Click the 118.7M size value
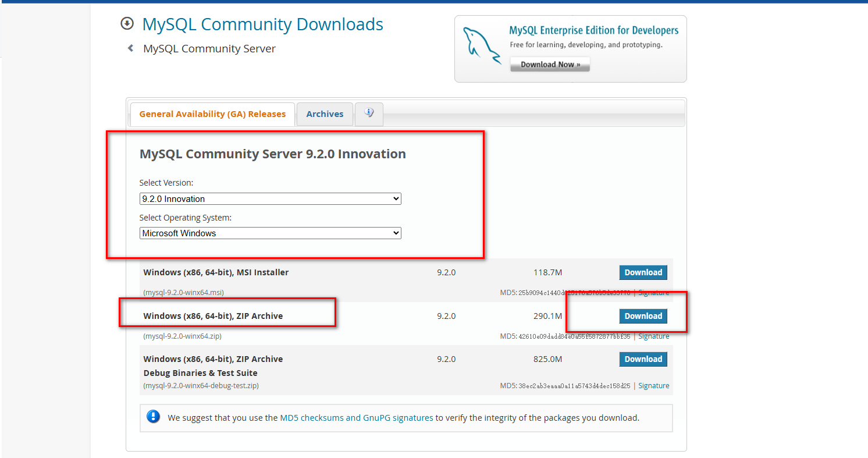Viewport: 868px width, 458px height. (x=548, y=272)
